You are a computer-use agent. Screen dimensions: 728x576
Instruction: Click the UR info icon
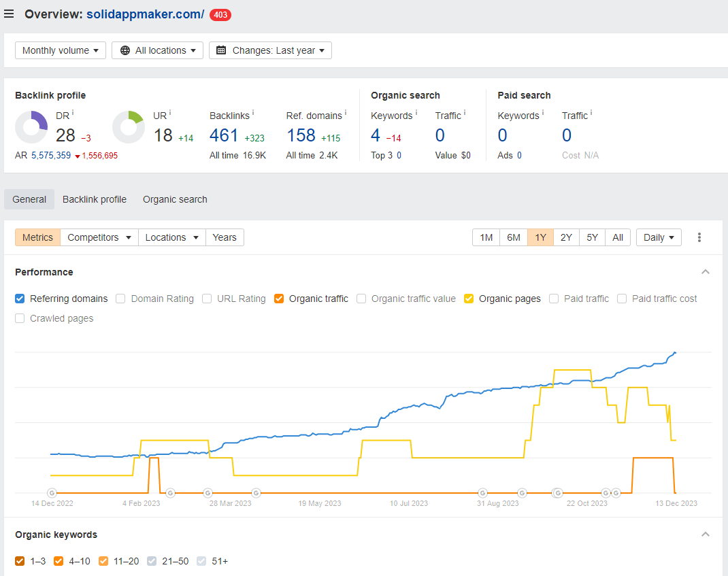pyautogui.click(x=170, y=113)
